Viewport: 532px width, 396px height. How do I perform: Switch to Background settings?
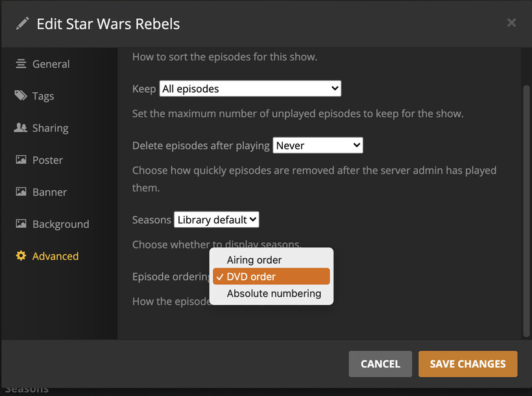point(61,224)
